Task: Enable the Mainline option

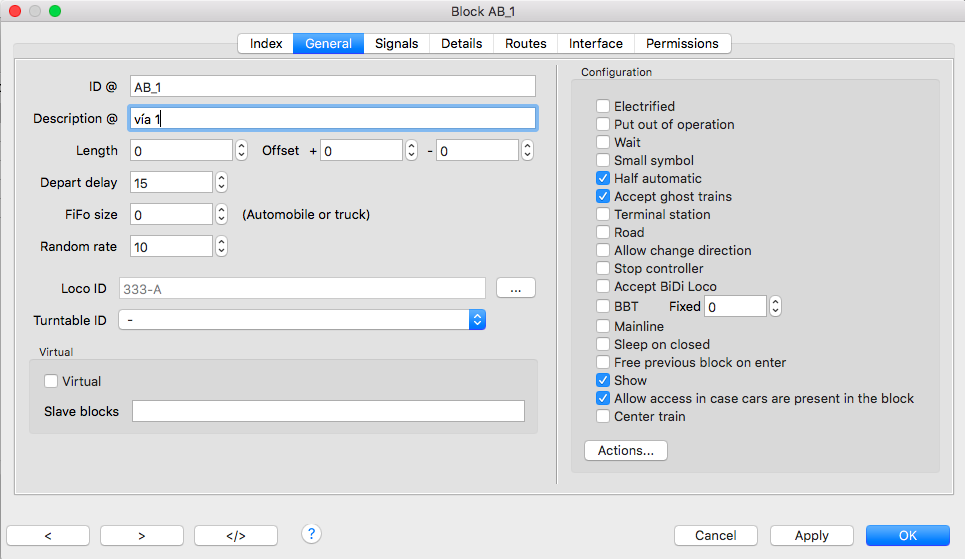Action: [603, 326]
